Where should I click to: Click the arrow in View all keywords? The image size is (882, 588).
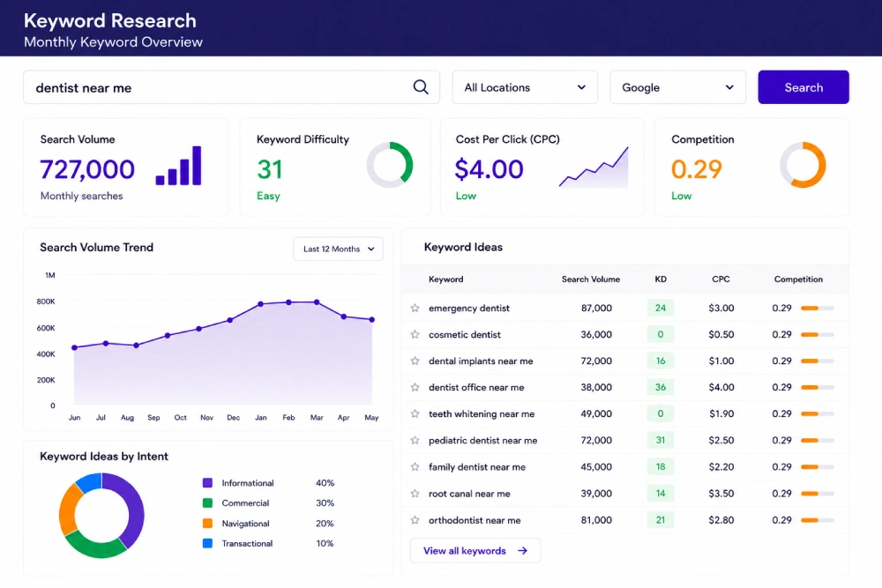[x=522, y=551]
